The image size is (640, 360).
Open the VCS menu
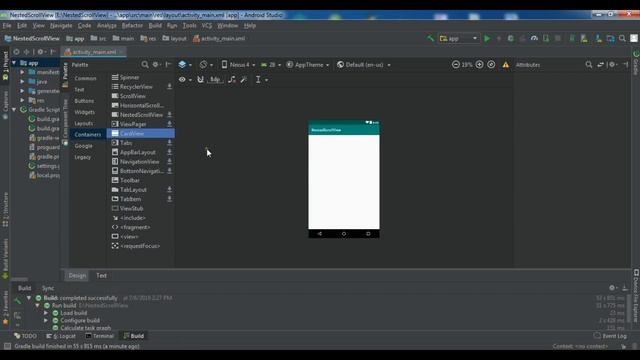click(207, 25)
